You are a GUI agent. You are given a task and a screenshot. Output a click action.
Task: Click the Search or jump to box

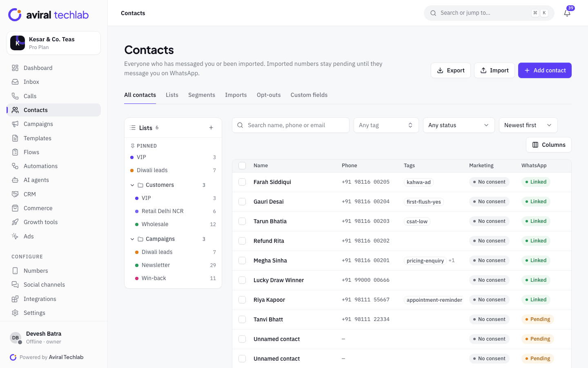click(x=489, y=13)
